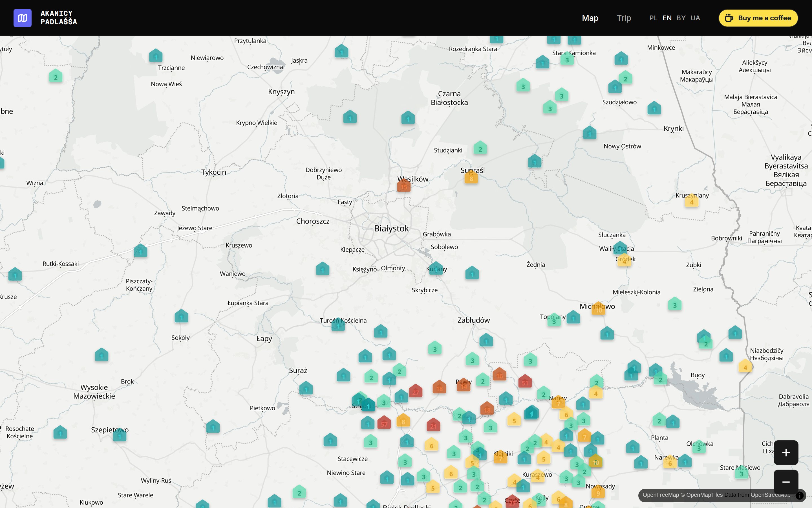Click marker 10 at Michałowo
The width and height of the screenshot is (812, 508).
click(x=598, y=308)
